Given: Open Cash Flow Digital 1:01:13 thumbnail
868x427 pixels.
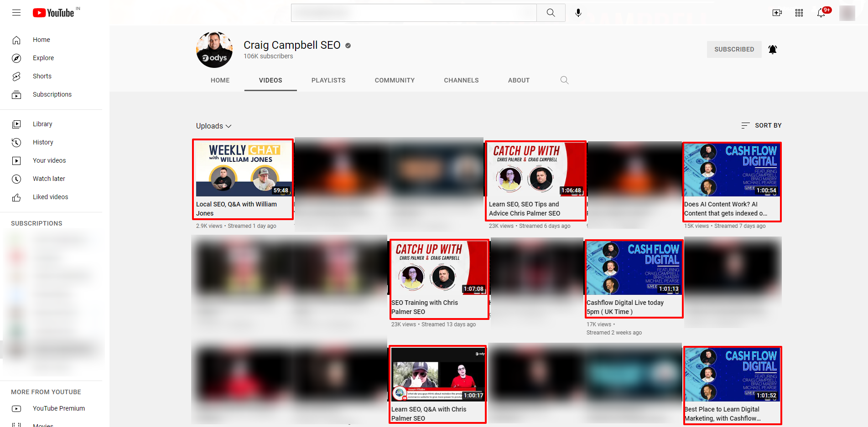Looking at the screenshot, I should 634,268.
